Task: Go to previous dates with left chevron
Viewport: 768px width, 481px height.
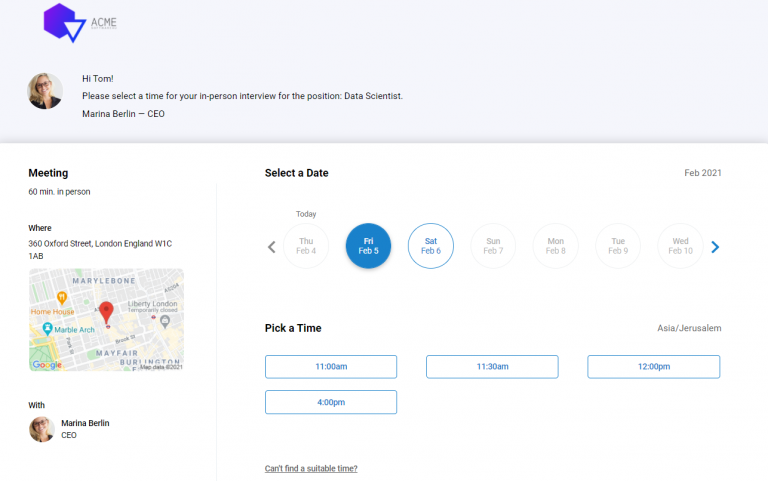Action: pyautogui.click(x=271, y=247)
